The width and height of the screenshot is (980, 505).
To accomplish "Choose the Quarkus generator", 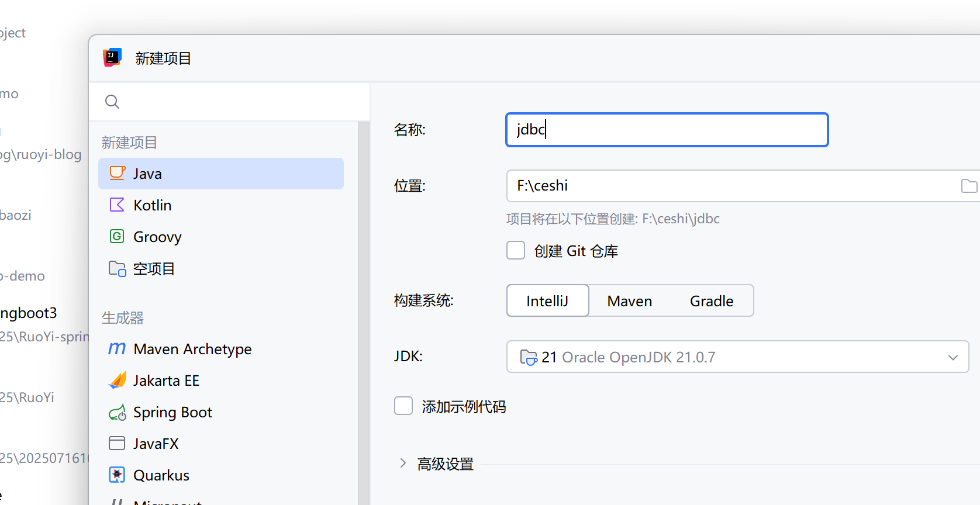I will tap(221, 475).
